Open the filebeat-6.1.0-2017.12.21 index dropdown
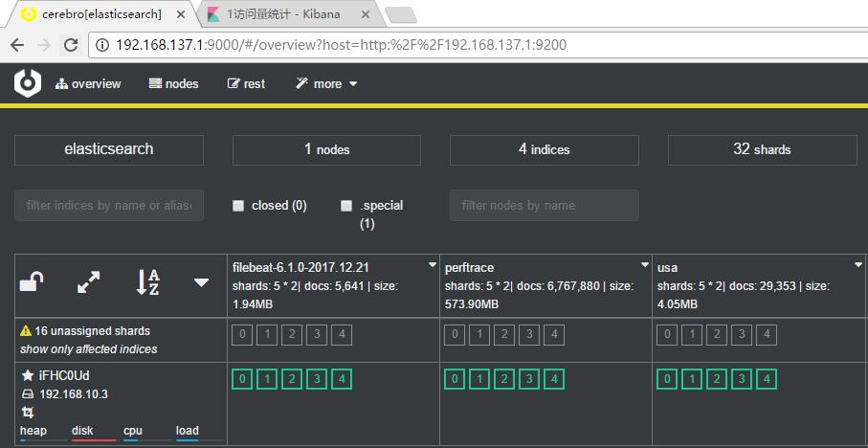Screen dimensions: 868x448 (433, 265)
